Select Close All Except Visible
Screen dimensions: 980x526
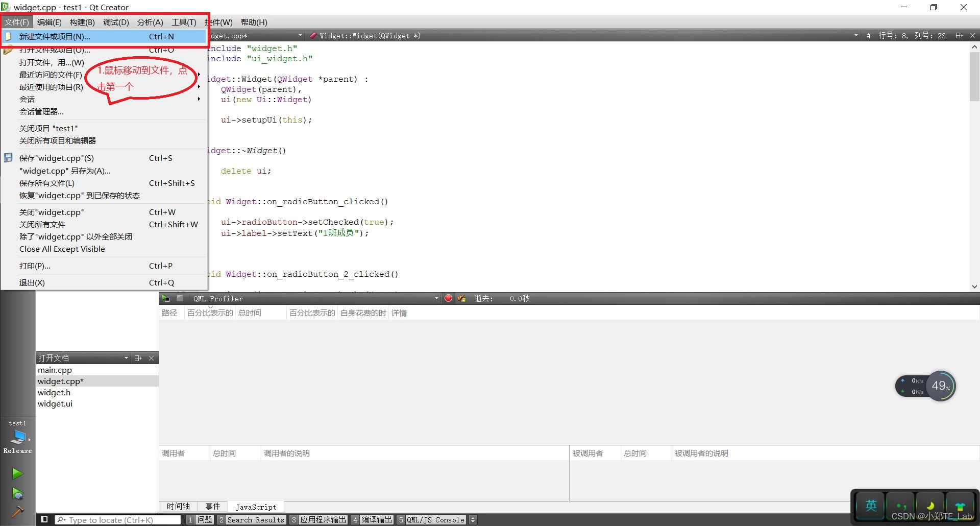tap(104, 249)
